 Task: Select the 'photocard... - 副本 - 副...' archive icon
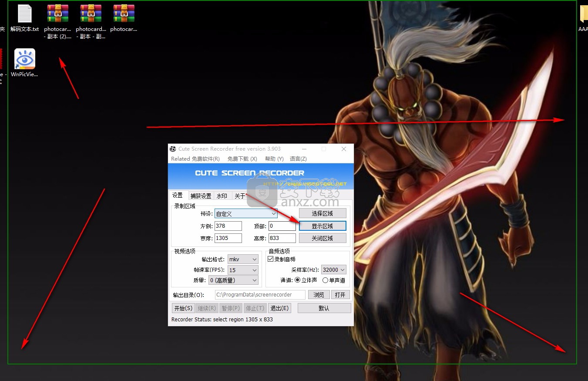coord(91,21)
